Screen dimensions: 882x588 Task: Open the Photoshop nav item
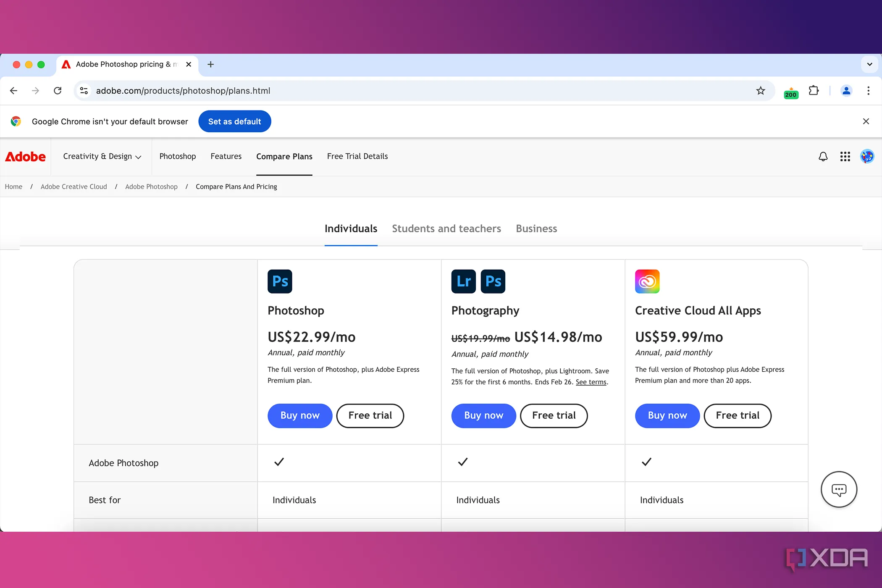coord(178,156)
